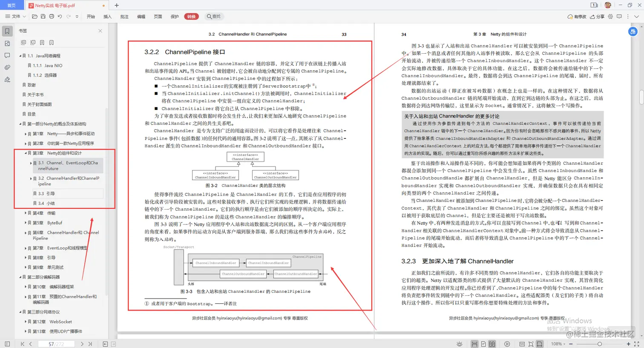Open the print dialog icon
The width and height of the screenshot is (644, 348).
click(x=52, y=16)
